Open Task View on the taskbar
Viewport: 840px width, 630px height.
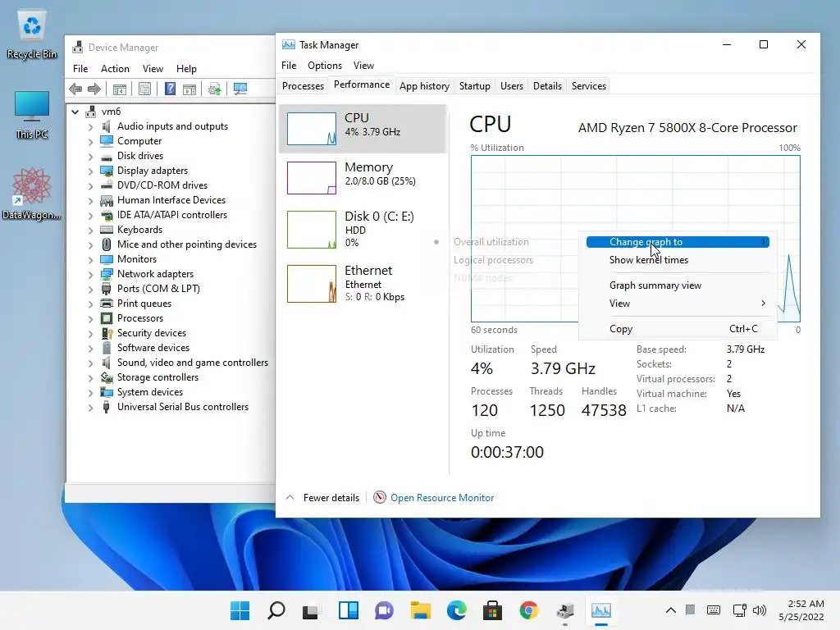(x=311, y=610)
